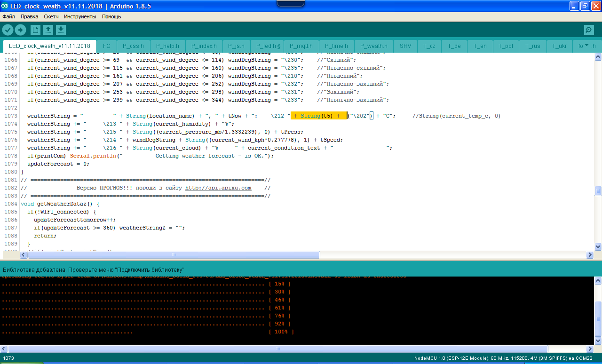This screenshot has width=602, height=364.
Task: Click the editor vertical scrollbar thumb
Action: click(598, 190)
